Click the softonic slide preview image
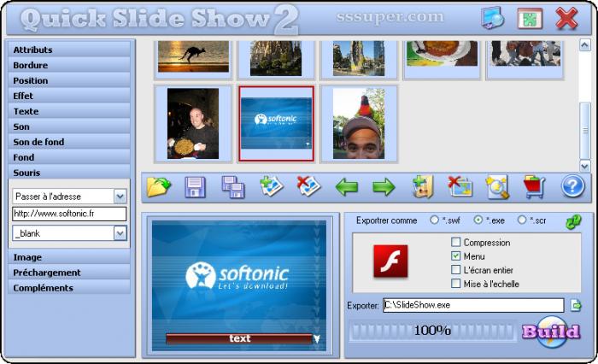 (239, 285)
